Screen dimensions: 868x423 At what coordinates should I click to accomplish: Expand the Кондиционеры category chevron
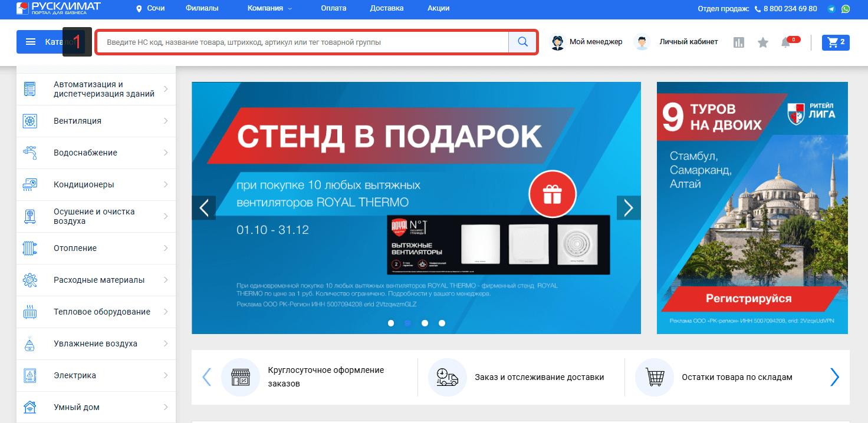(x=166, y=184)
